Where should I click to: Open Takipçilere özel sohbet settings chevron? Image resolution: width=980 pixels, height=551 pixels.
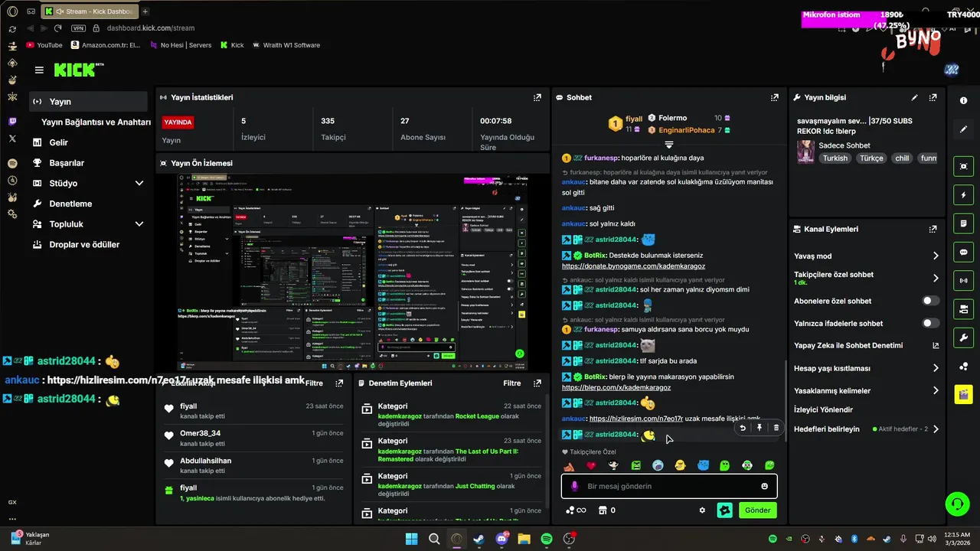point(935,278)
